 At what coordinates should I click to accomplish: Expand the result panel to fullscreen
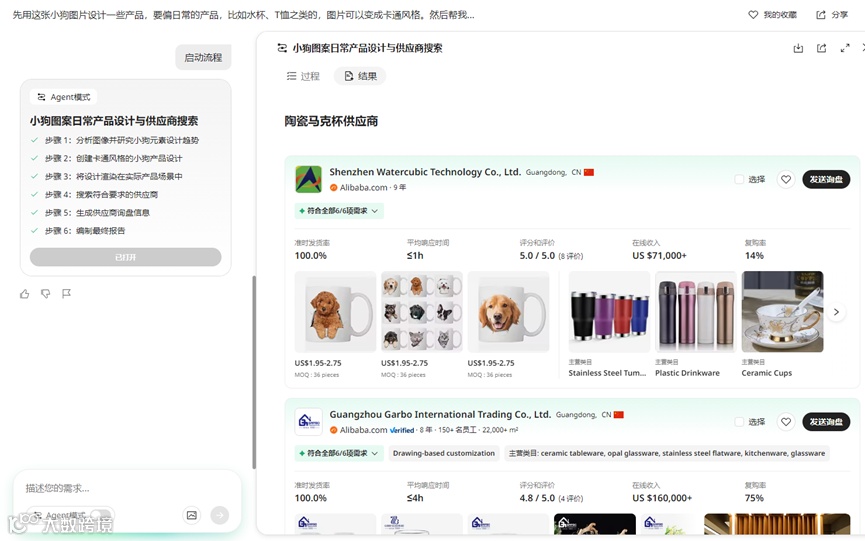pos(845,49)
